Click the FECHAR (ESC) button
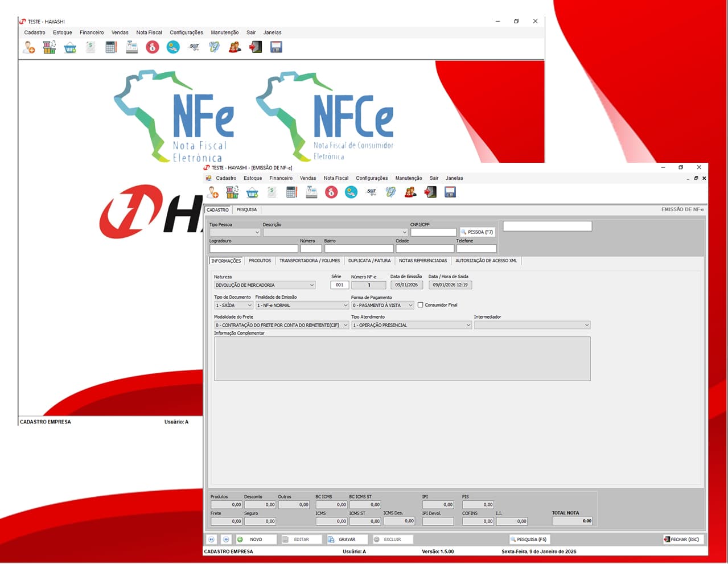This screenshot has height=564, width=728. [x=682, y=539]
